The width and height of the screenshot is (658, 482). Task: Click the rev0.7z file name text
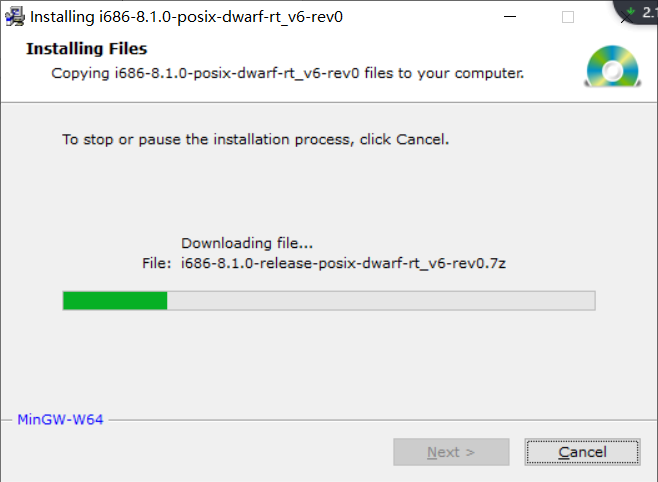pyautogui.click(x=343, y=263)
